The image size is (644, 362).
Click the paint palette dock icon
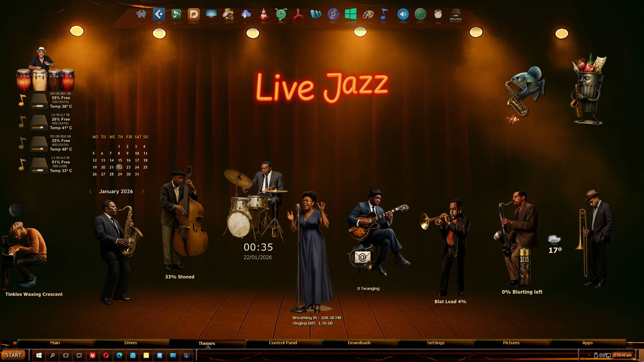[368, 14]
